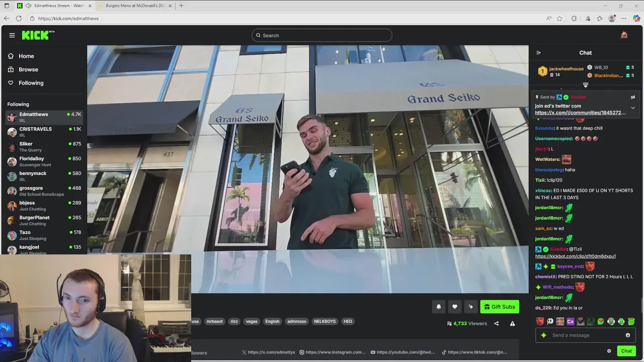Open the TikTok profile link
The height and width of the screenshot is (362, 644).
pos(474,352)
